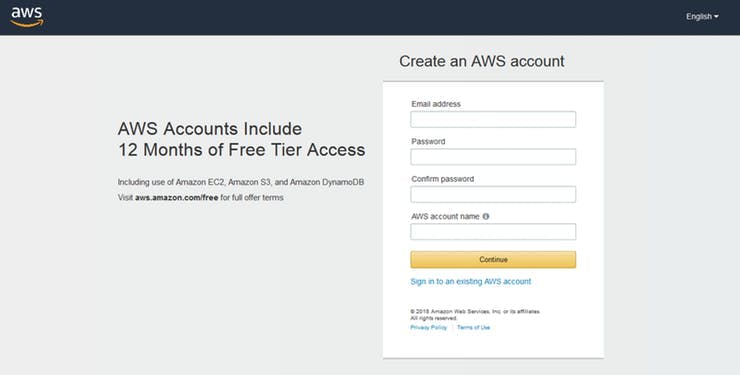This screenshot has width=740, height=375.
Task: Open the English language dropdown
Action: tap(702, 17)
